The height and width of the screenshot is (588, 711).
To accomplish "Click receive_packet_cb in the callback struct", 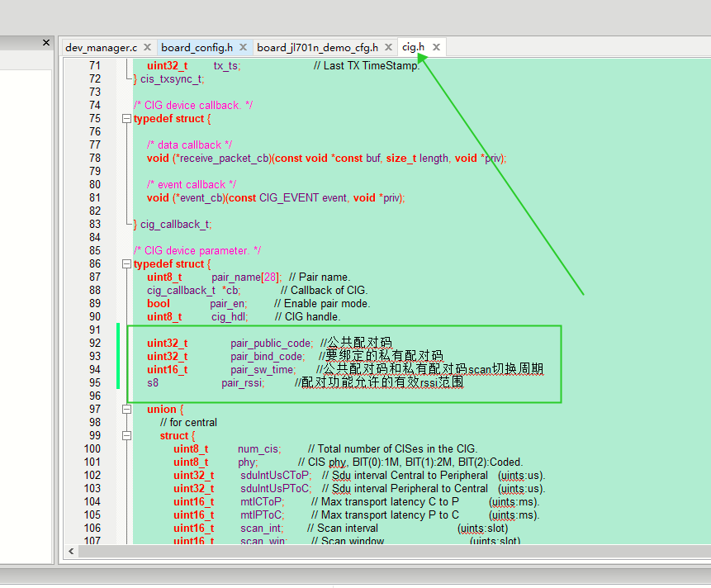I will (225, 159).
